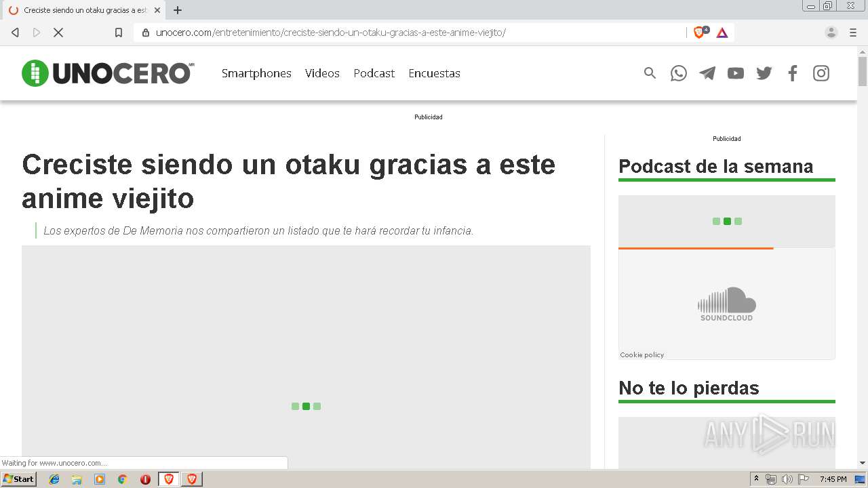Viewport: 868px width, 488px height.
Task: Open the Brave Shields lion icon
Action: coord(699,33)
